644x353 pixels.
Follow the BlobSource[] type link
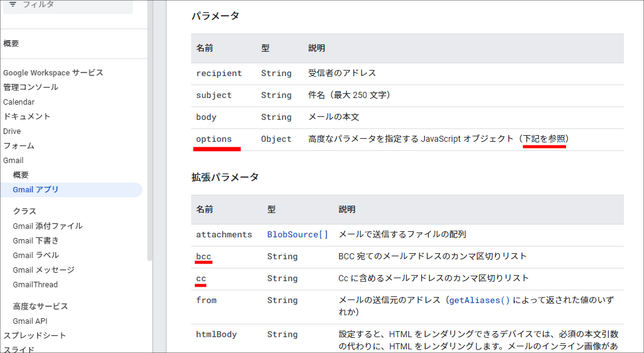298,235
